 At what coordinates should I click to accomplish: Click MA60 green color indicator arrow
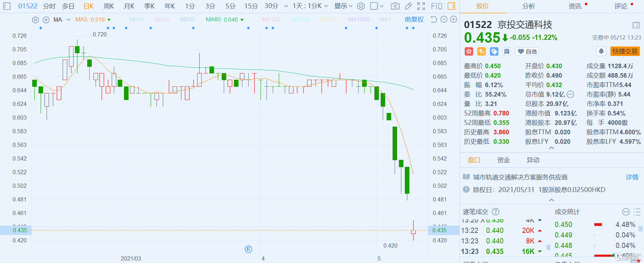pos(242,20)
